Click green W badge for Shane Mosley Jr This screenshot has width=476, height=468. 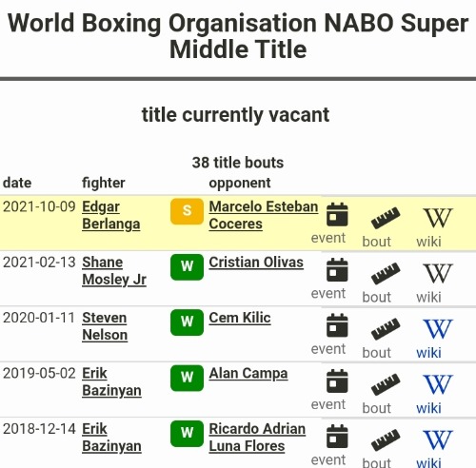187,267
